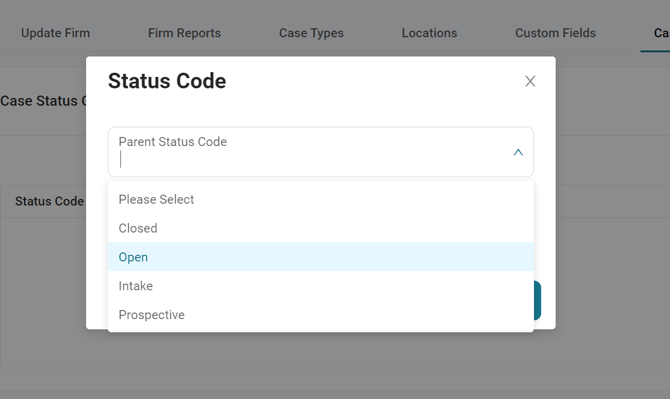Close the Status Code dialog
The image size is (670, 399).
click(x=530, y=81)
